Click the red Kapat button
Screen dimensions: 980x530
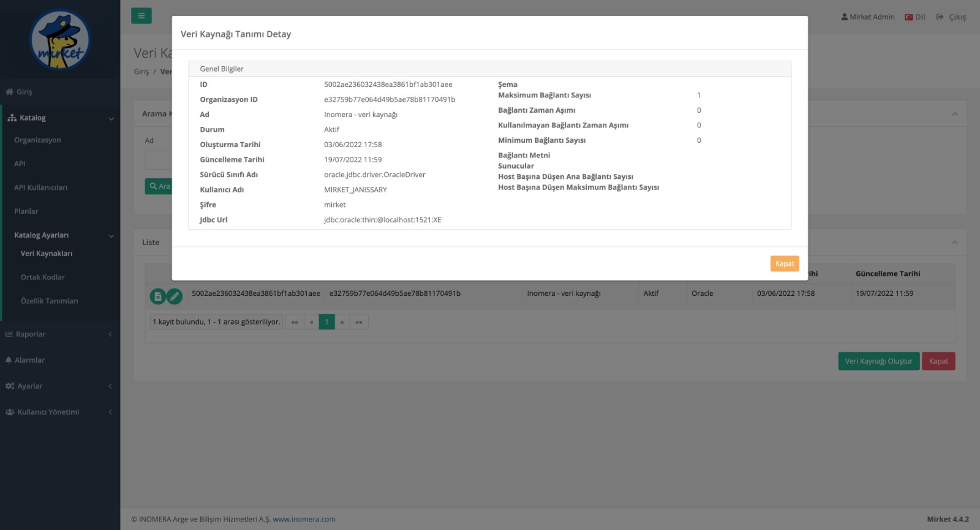pos(938,362)
